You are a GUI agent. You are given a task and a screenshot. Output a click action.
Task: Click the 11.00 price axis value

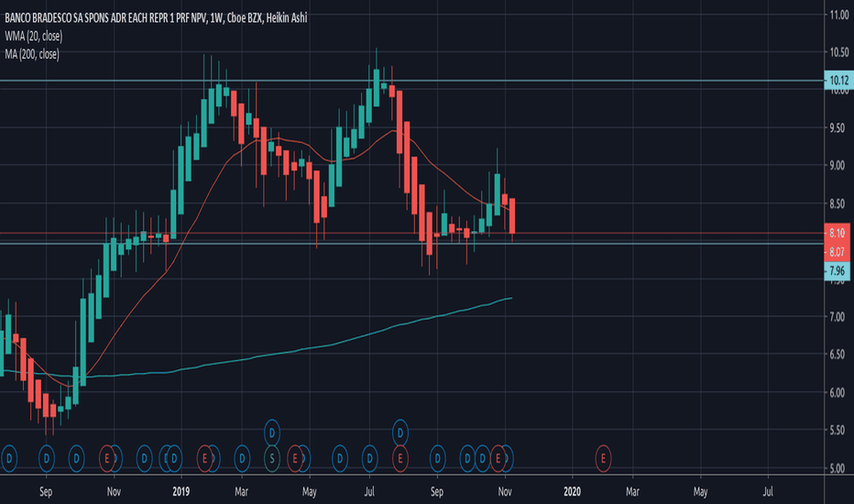point(838,15)
